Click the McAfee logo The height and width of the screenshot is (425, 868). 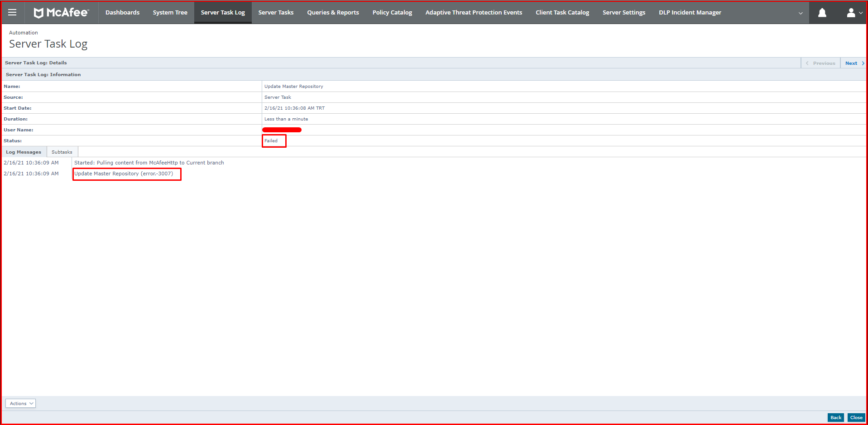[x=61, y=13]
